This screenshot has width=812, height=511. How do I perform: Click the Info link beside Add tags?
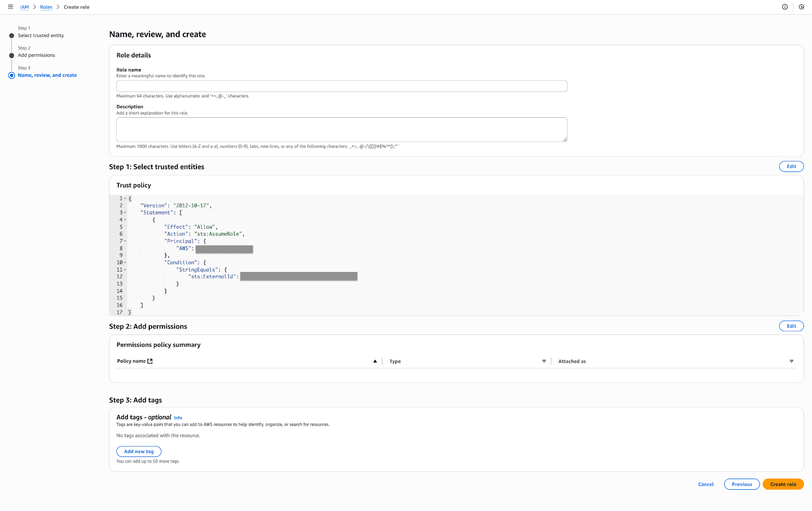[x=178, y=418]
